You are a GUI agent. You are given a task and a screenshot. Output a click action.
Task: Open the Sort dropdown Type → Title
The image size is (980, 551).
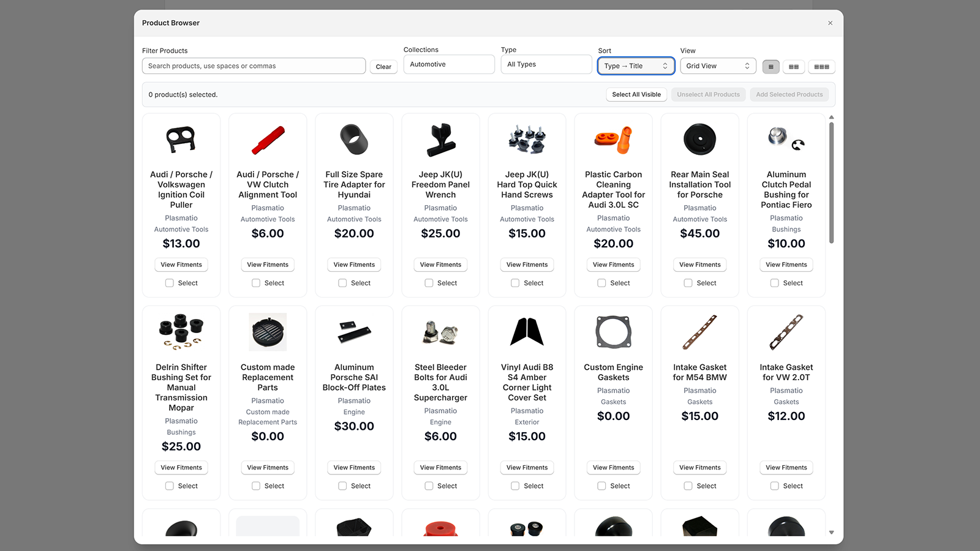point(636,66)
